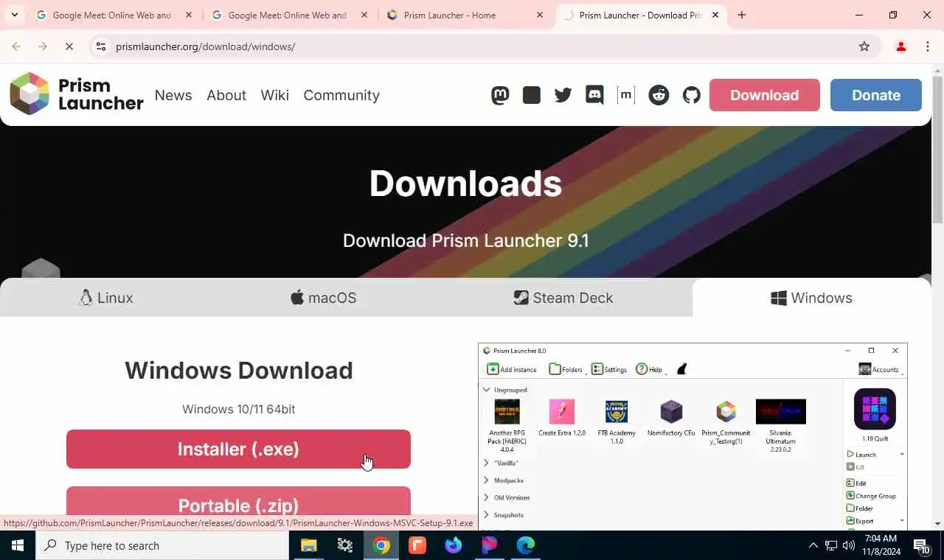Open File Explorer from taskbar
This screenshot has height=560, width=944.
click(308, 545)
